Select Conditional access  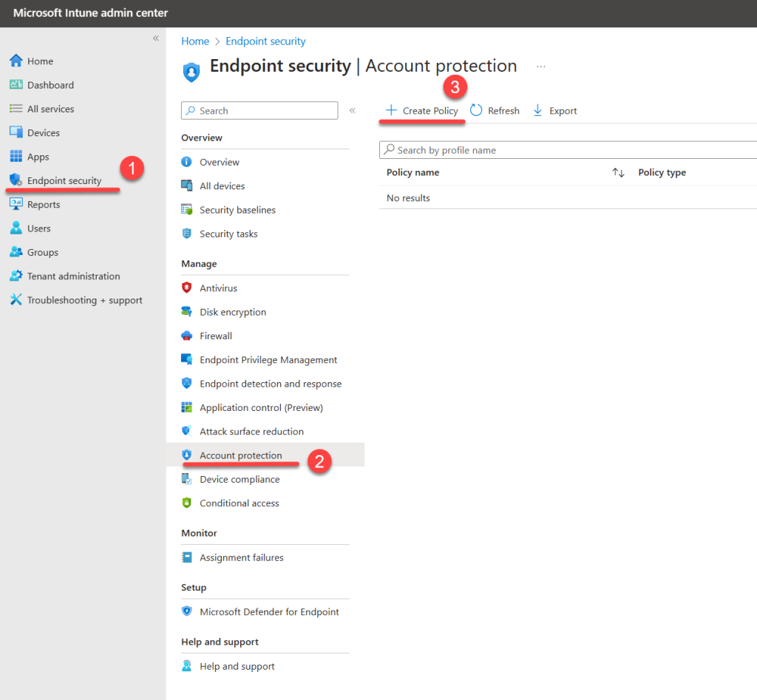coord(239,503)
